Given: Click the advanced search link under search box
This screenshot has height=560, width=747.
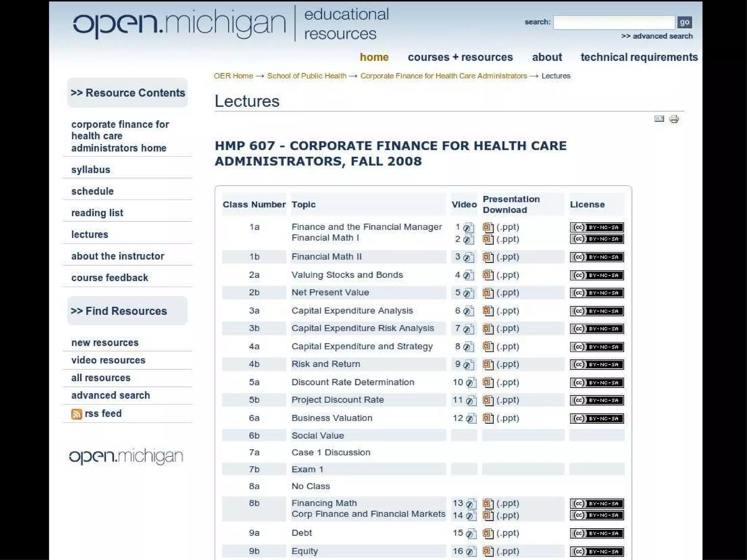Looking at the screenshot, I should click(x=657, y=36).
